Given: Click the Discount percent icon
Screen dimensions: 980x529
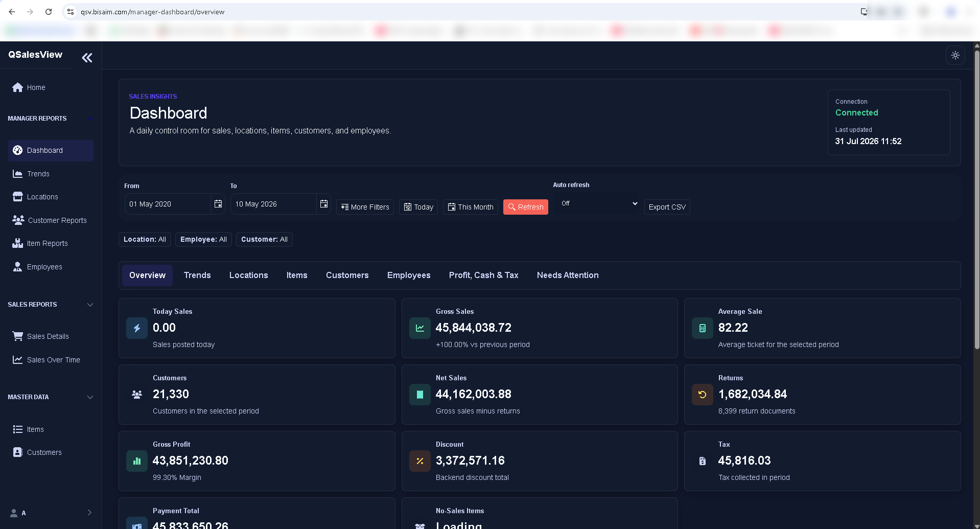Looking at the screenshot, I should pos(420,461).
